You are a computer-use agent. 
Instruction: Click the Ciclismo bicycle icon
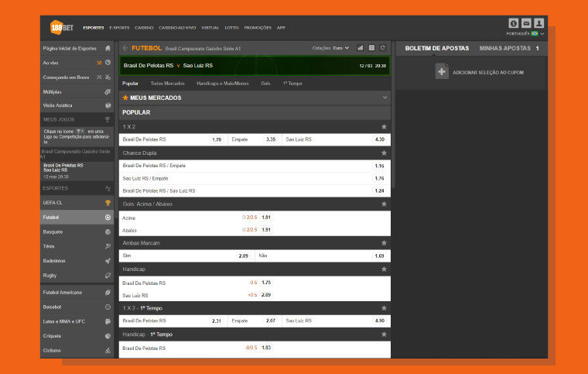click(108, 351)
